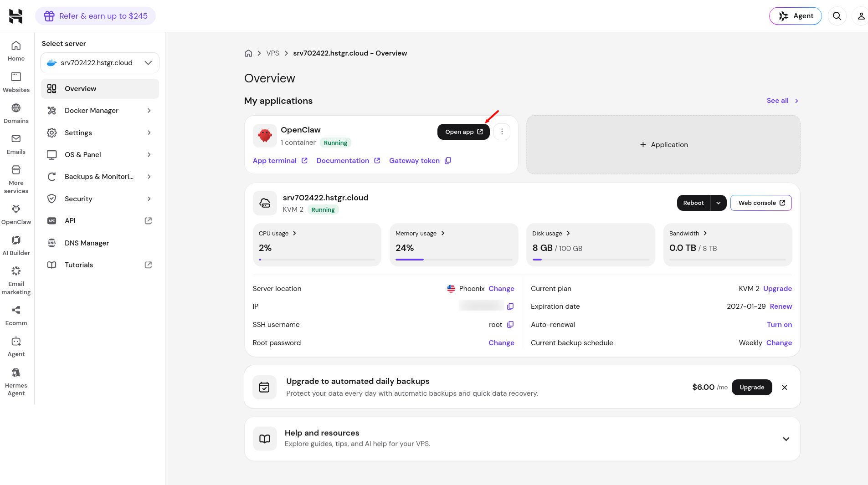868x485 pixels.
Task: Click the Hostinger logo
Action: pos(15,16)
